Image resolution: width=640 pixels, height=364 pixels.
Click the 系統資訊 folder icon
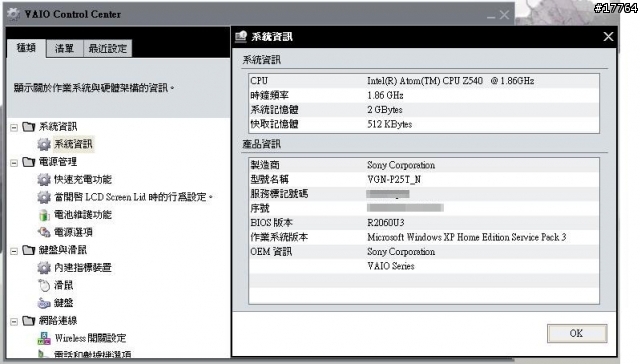29,127
